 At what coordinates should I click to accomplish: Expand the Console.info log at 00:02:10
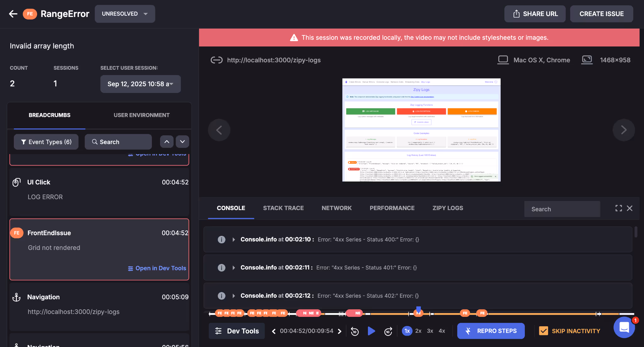pyautogui.click(x=233, y=239)
